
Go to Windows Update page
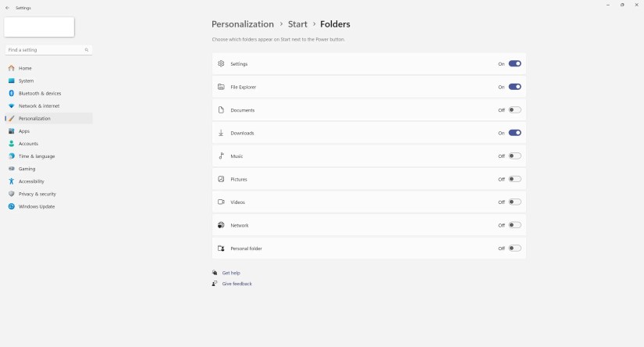click(36, 206)
